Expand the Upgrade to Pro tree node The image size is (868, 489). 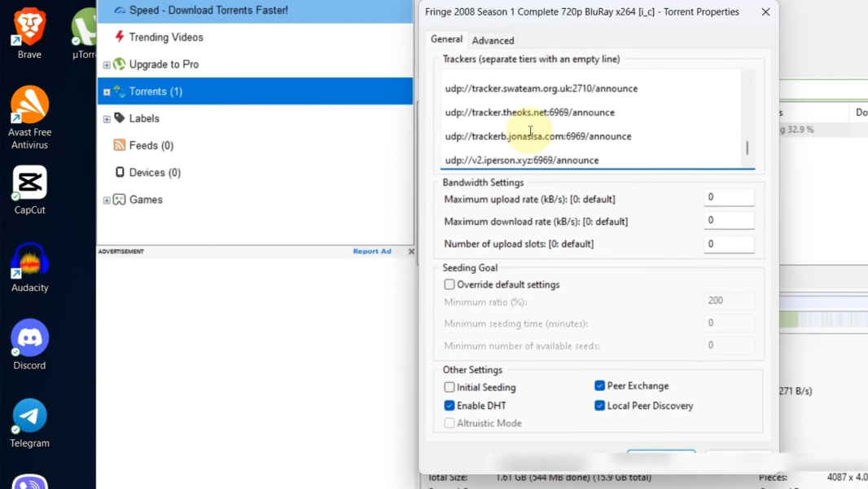pos(107,65)
